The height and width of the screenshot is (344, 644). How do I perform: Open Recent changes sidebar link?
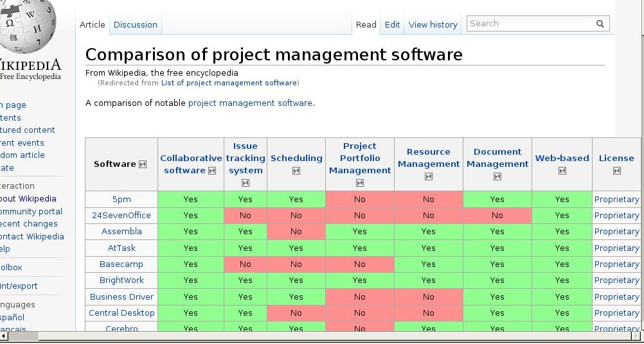(x=28, y=224)
